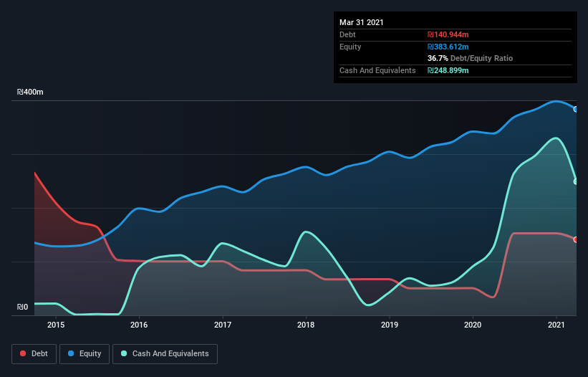
Task: Toggle the Debt series legend button
Action: point(34,354)
